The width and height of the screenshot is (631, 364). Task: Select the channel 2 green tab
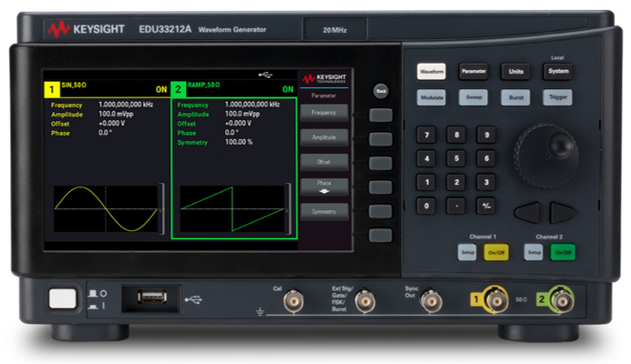click(178, 89)
